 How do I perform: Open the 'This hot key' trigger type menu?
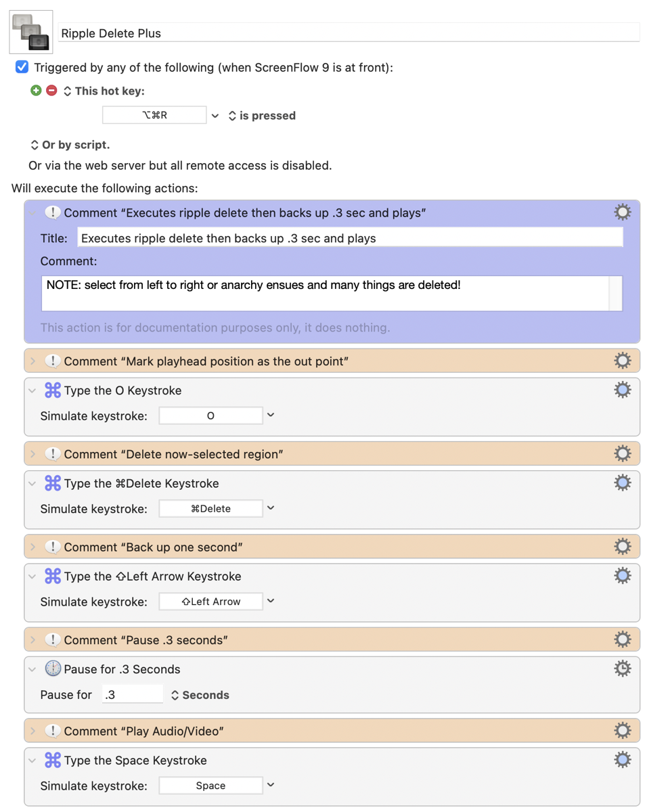(105, 91)
